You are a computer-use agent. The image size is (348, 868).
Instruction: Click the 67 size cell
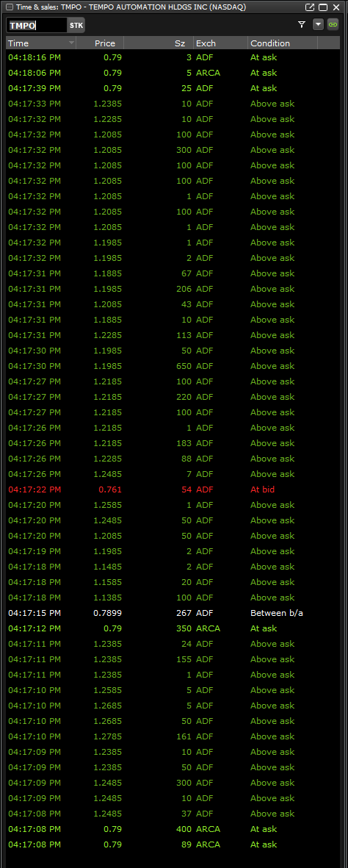[186, 273]
